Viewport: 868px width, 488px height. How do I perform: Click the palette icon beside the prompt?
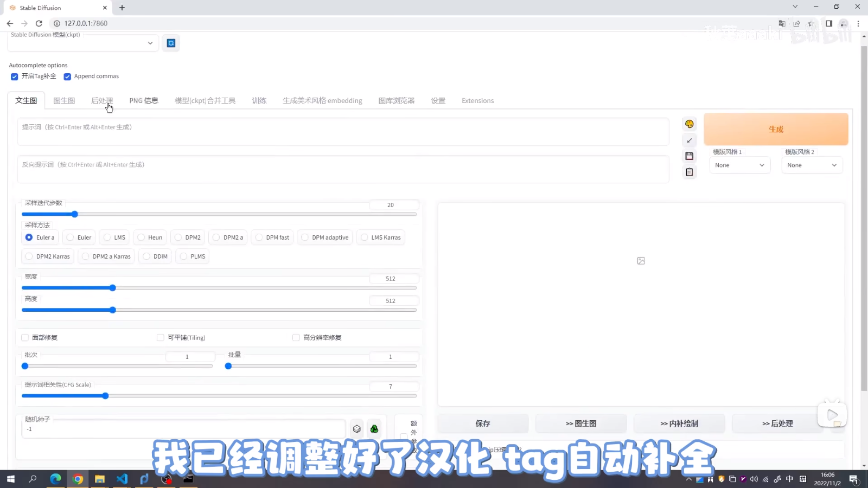click(x=690, y=124)
